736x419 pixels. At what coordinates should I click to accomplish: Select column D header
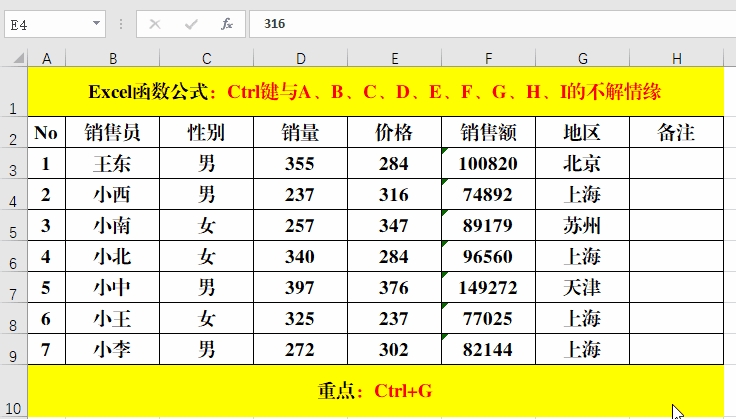(x=300, y=58)
